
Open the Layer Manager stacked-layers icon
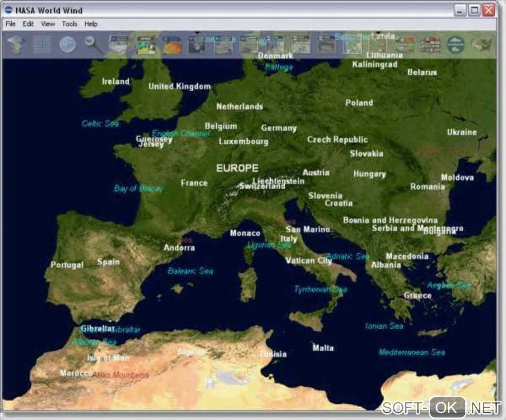pos(15,44)
